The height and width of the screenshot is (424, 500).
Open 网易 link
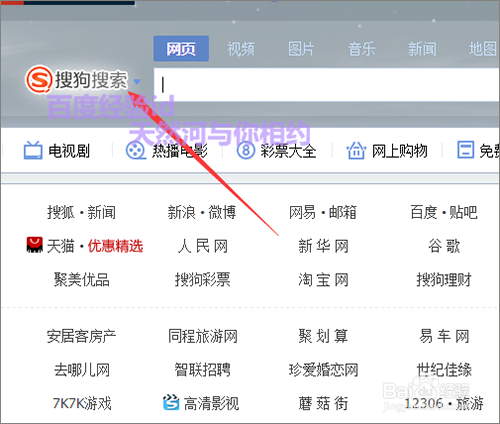302,212
